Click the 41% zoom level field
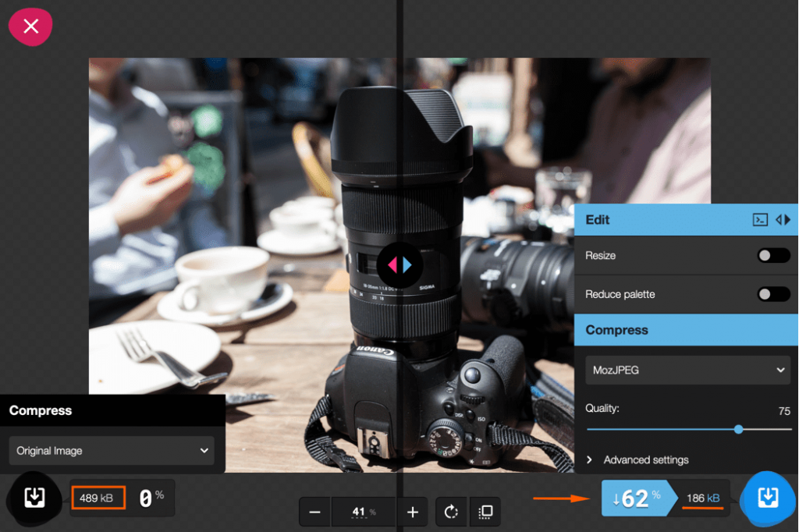Viewport: 799px width, 532px height. [364, 512]
